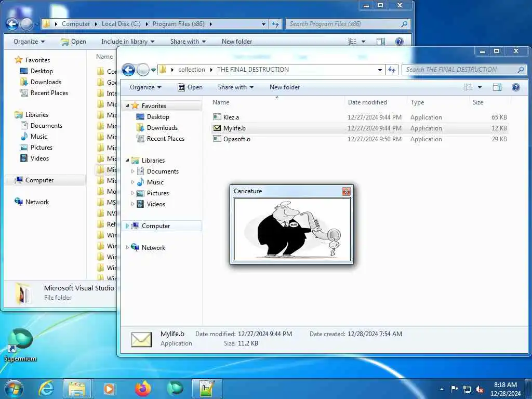The width and height of the screenshot is (532, 399).
Task: Open Windows Media Player from taskbar
Action: click(x=109, y=389)
